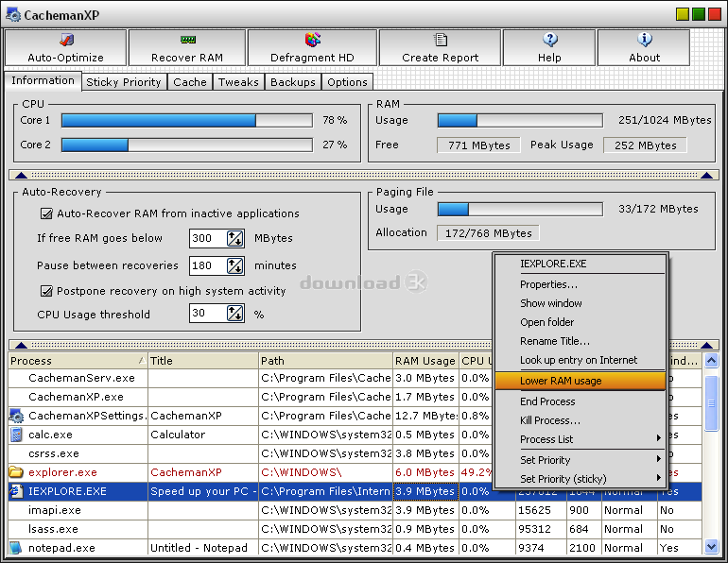Collapse the CPU section with left triangle

[x=21, y=175]
